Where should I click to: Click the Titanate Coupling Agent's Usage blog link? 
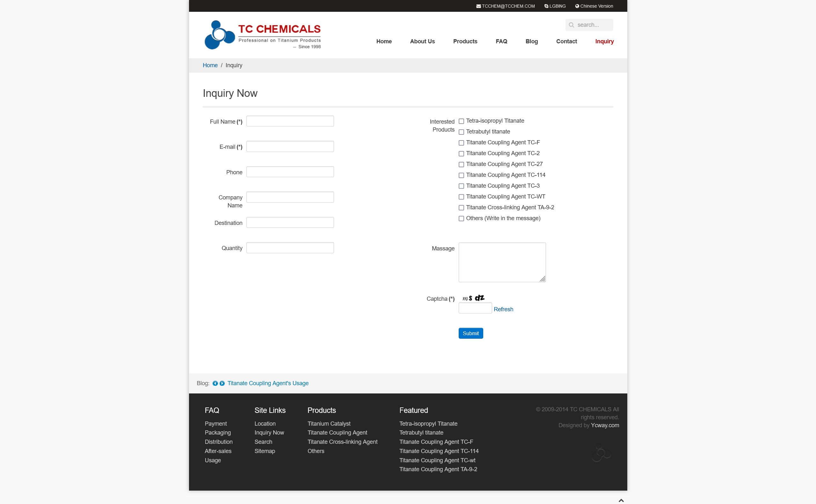267,383
